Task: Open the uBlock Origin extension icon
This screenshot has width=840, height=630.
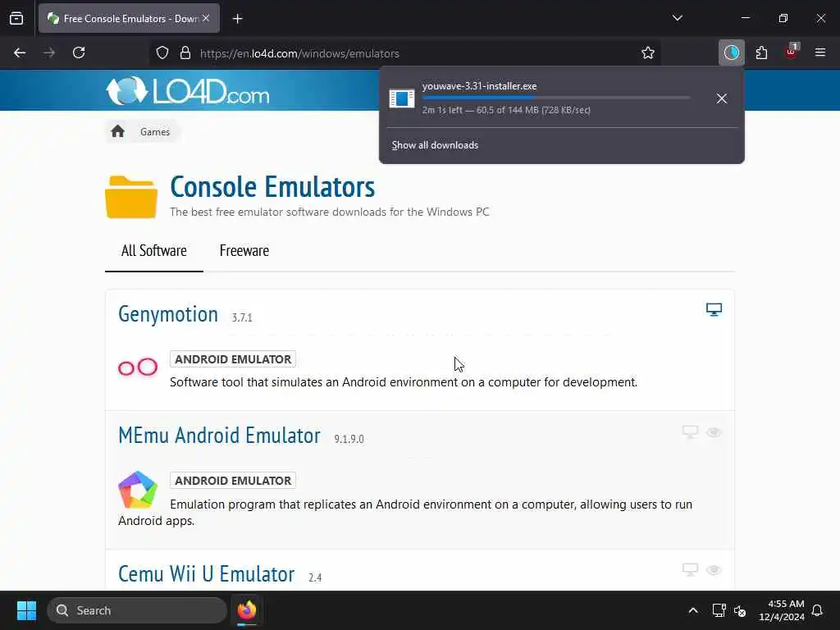Action: pos(792,52)
